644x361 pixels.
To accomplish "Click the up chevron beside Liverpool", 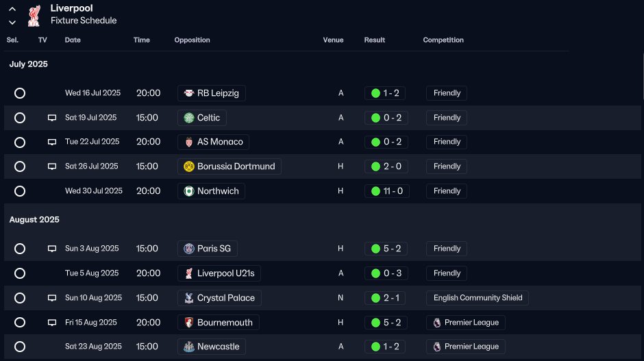I will pos(12,9).
